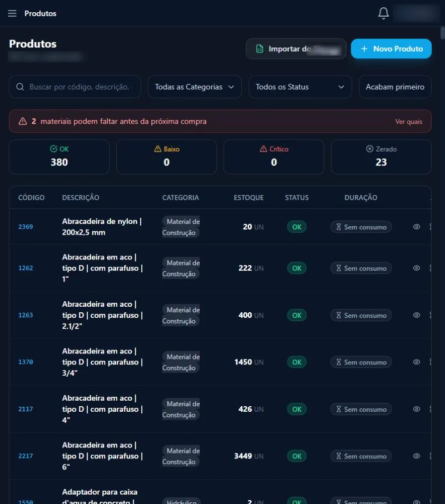The width and height of the screenshot is (445, 504).
Task: Expand the Todas as Categorias dropdown
Action: tap(195, 87)
